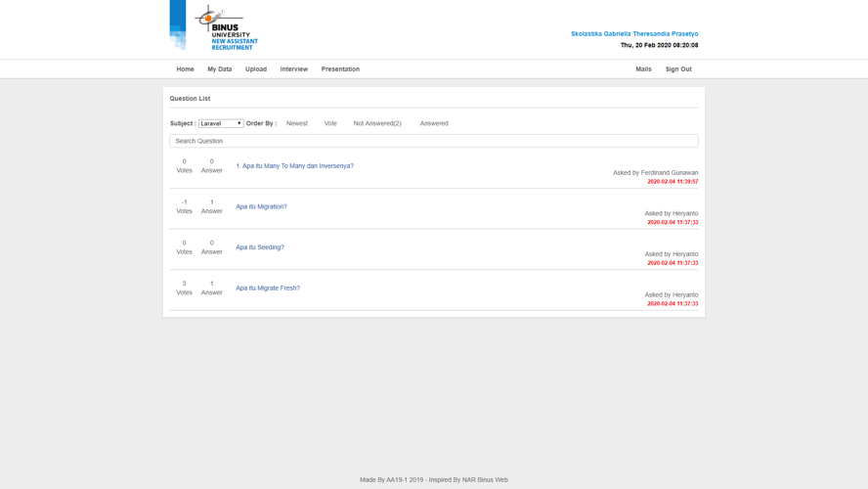Navigate to the Interview page
Viewport: 868px width, 489px height.
[293, 69]
